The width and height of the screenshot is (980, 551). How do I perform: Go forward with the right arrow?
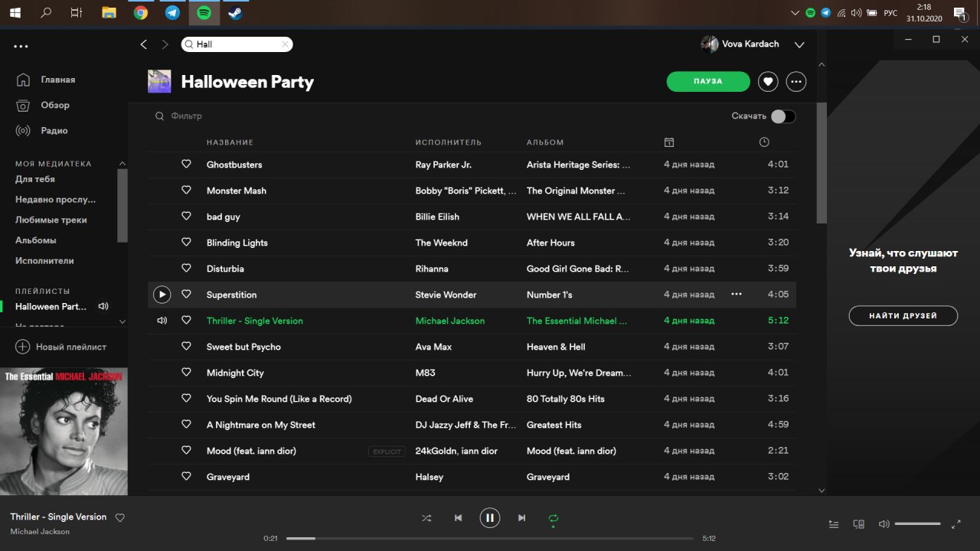pos(165,44)
